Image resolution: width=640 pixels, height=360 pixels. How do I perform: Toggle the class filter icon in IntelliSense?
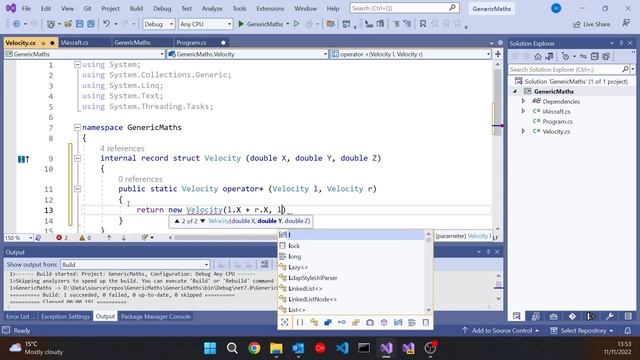[x=314, y=322]
